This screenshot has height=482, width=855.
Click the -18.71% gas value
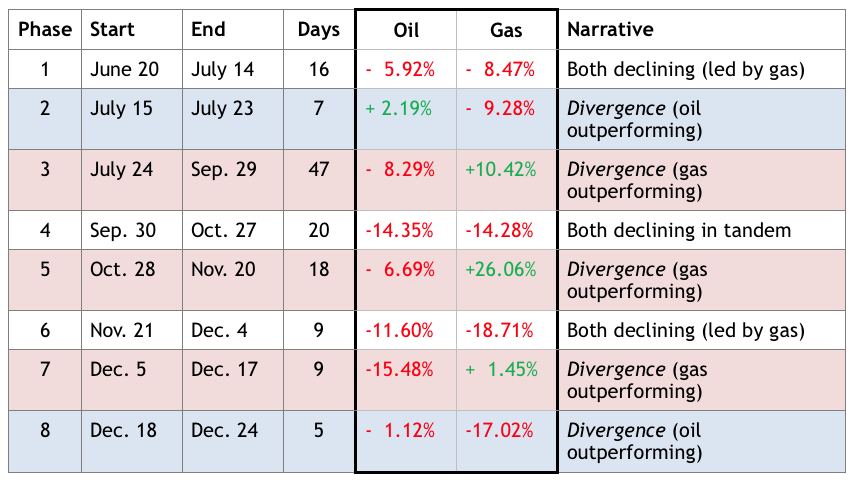(500, 331)
